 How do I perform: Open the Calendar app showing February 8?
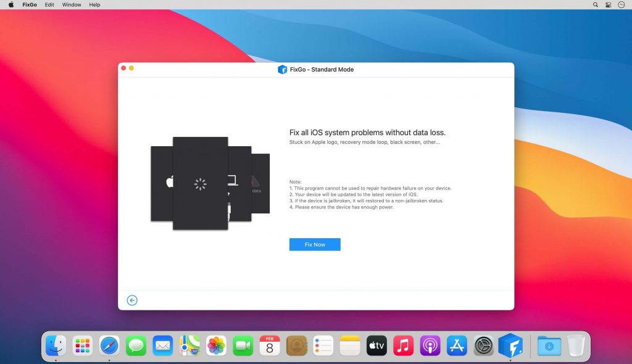pyautogui.click(x=270, y=345)
